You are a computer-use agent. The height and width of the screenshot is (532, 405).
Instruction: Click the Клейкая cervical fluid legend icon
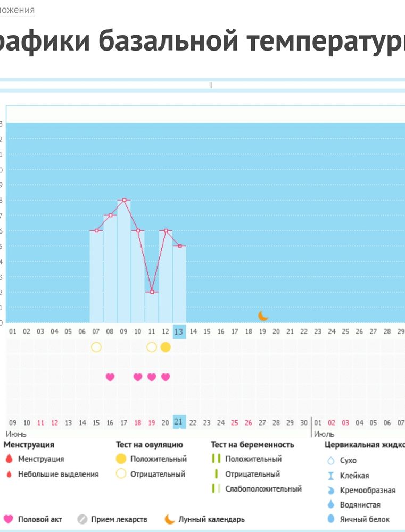coord(330,476)
